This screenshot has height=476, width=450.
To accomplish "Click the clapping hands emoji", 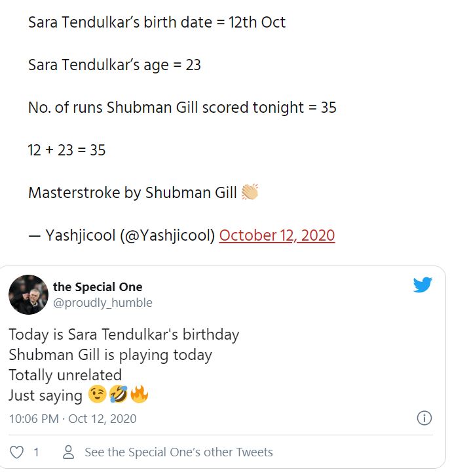I will [250, 193].
